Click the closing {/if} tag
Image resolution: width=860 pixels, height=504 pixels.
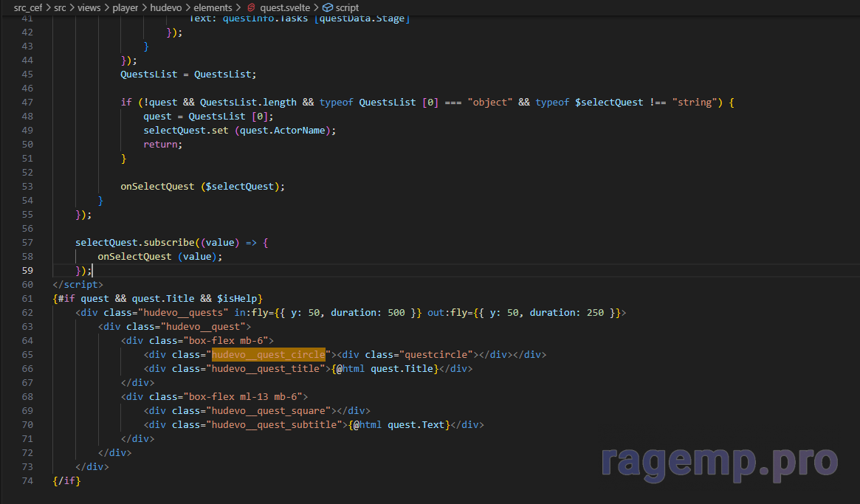click(66, 481)
